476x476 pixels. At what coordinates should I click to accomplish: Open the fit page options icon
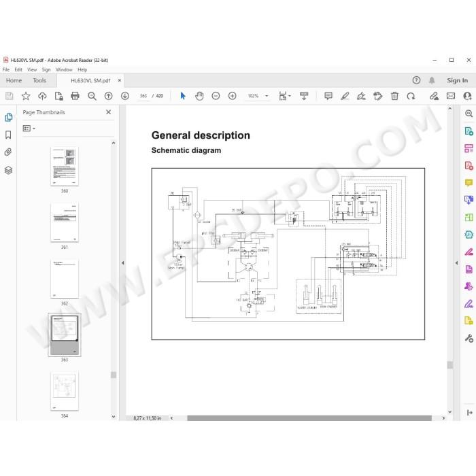(x=284, y=97)
